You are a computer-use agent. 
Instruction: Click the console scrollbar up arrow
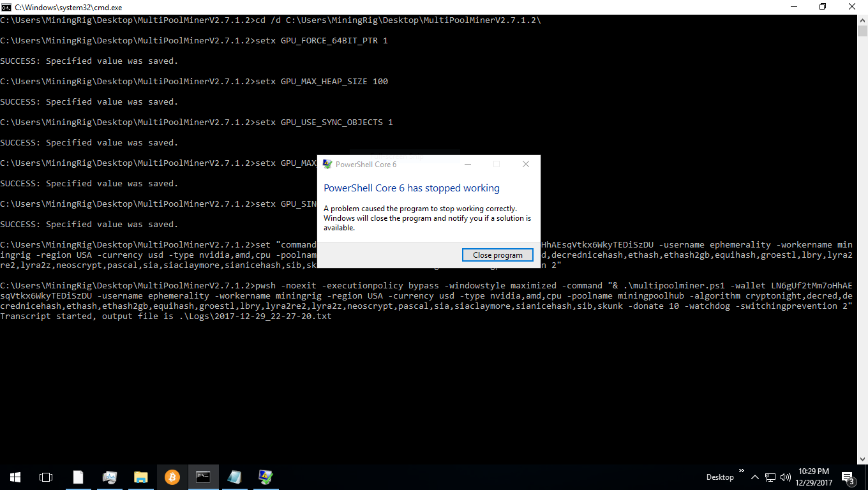863,20
